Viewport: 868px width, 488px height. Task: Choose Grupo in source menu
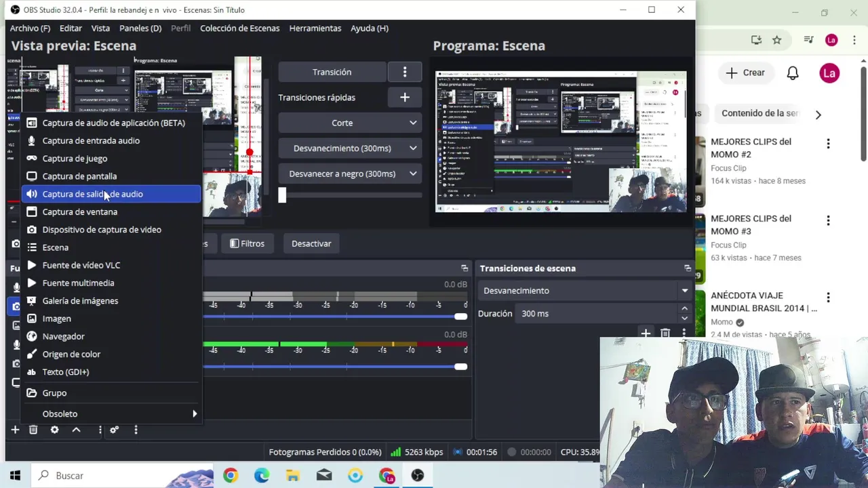(x=111, y=392)
